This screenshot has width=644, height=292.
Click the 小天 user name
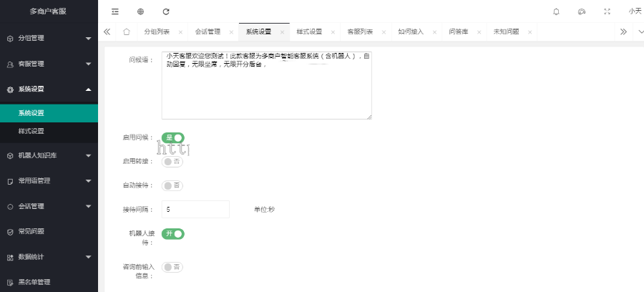(635, 11)
